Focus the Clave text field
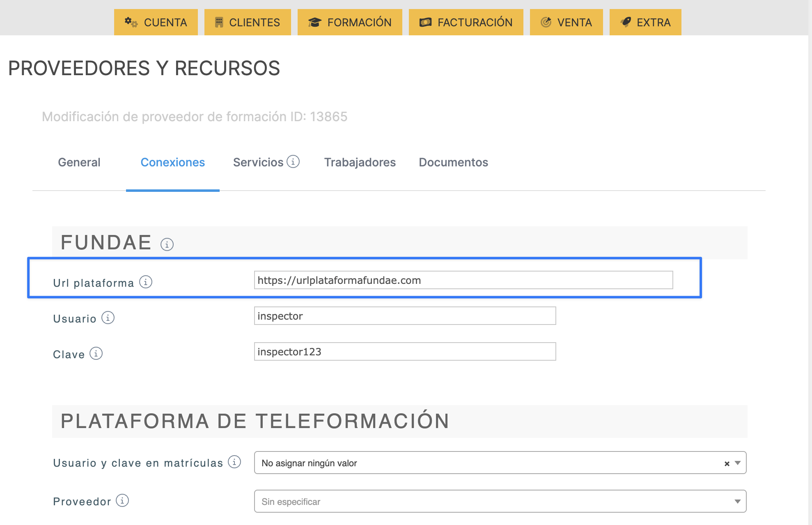The width and height of the screenshot is (812, 525). point(405,352)
